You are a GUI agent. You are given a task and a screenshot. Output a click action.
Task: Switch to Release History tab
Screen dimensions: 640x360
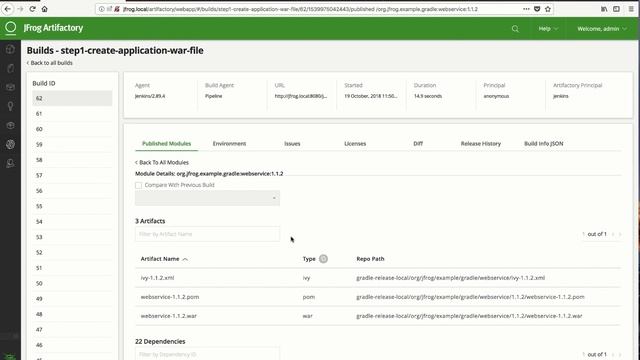click(x=481, y=144)
